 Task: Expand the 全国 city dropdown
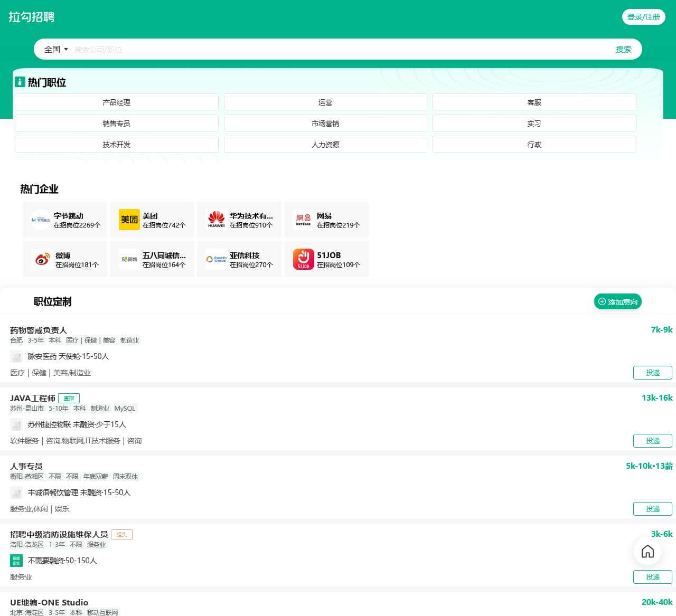(x=56, y=49)
